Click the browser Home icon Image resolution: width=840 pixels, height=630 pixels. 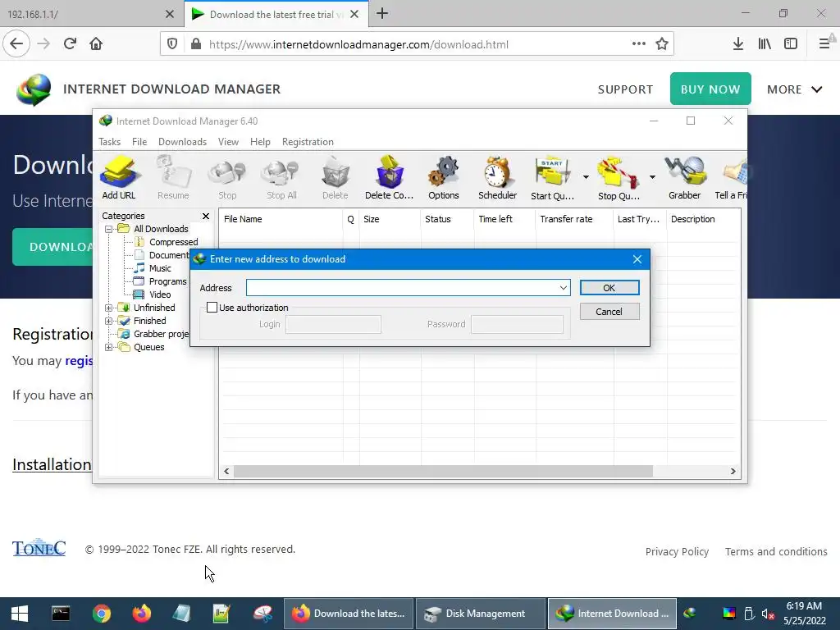tap(96, 44)
